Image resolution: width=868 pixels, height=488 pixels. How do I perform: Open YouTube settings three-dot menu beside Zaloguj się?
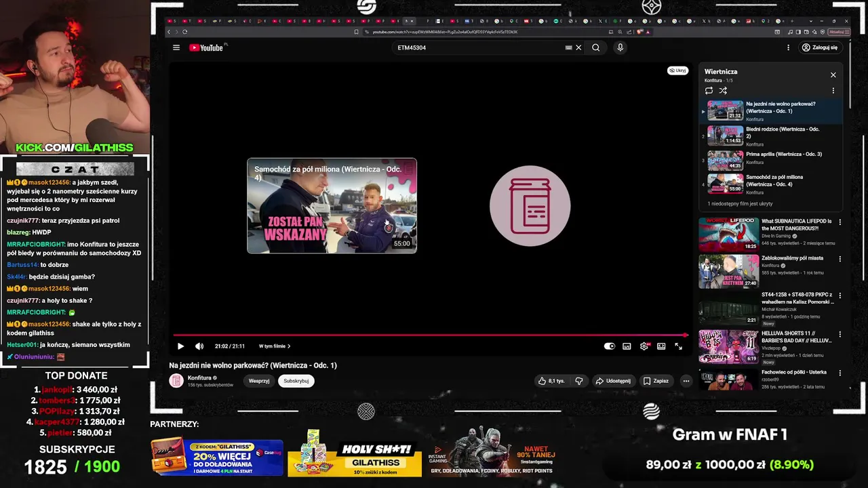click(788, 47)
